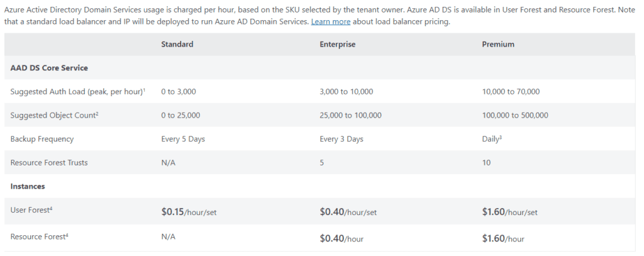
Task: Open the Learn more link
Action: click(x=331, y=22)
